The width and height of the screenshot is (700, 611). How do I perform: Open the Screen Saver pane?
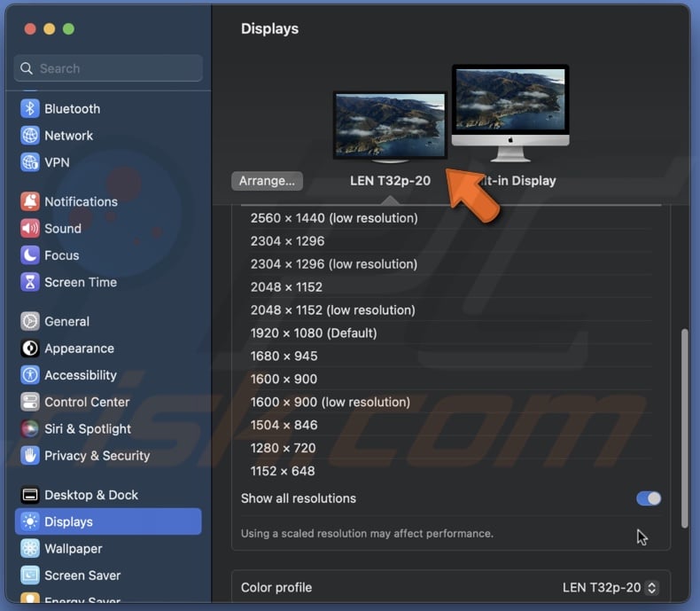click(x=108, y=575)
